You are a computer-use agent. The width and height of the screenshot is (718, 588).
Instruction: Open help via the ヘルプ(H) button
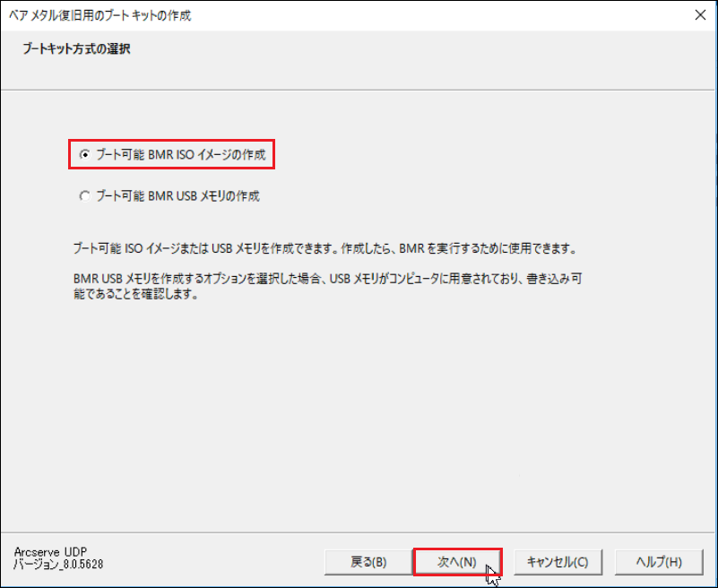coord(659,562)
